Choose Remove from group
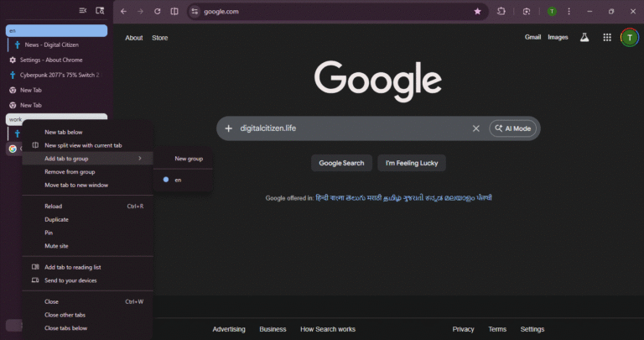The image size is (644, 340). click(x=88, y=172)
